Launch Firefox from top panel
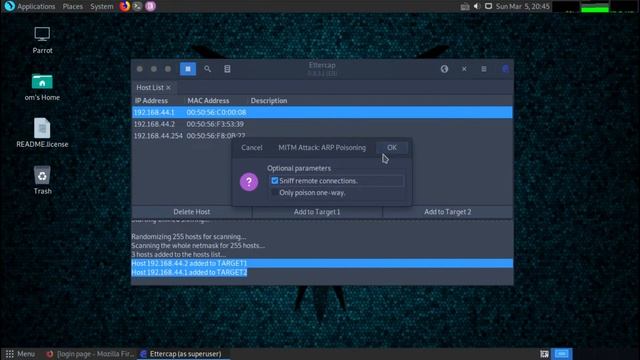The height and width of the screenshot is (360, 640). click(x=124, y=6)
